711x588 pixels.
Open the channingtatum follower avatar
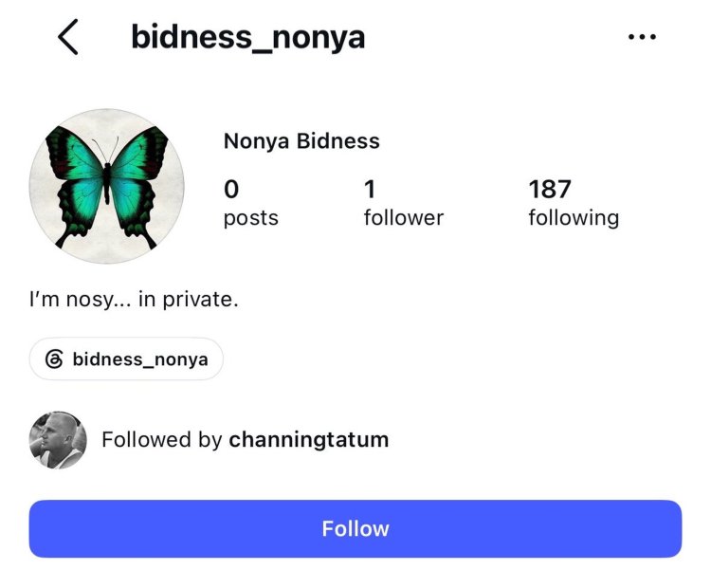click(x=58, y=440)
